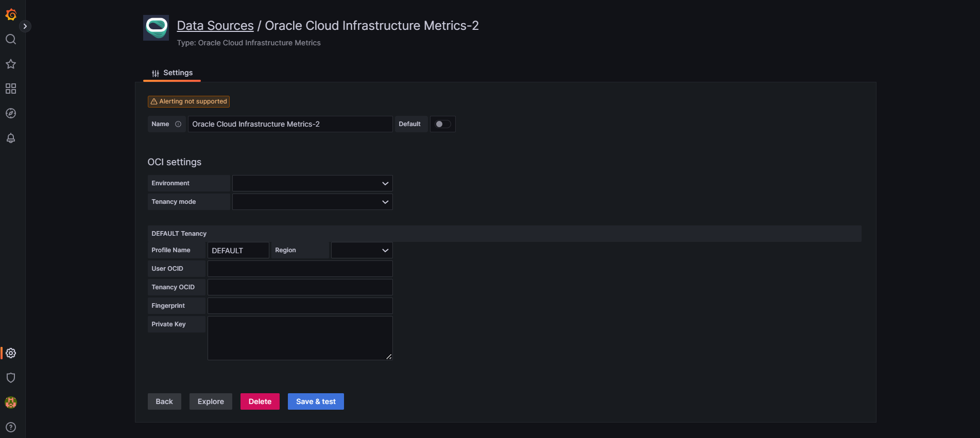This screenshot has height=438, width=980.
Task: Click the Back button
Action: 164,401
